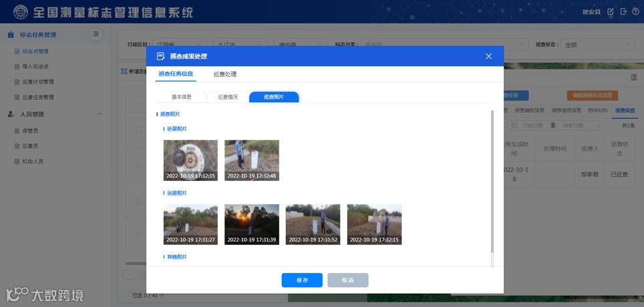Open the page-size dropdown below the background table

point(130,274)
